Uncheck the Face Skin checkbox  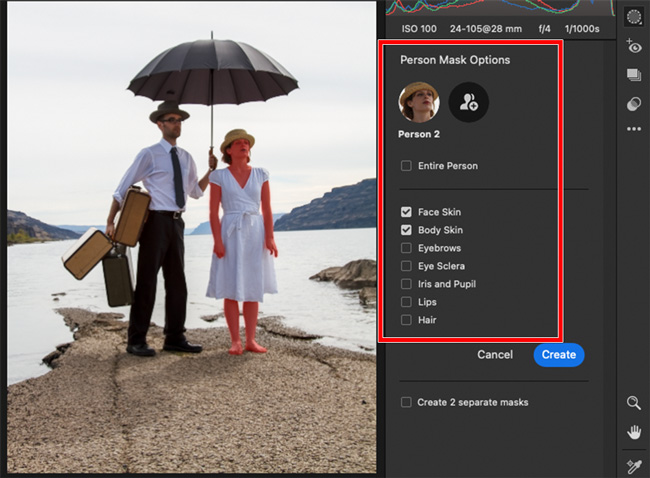click(x=406, y=212)
